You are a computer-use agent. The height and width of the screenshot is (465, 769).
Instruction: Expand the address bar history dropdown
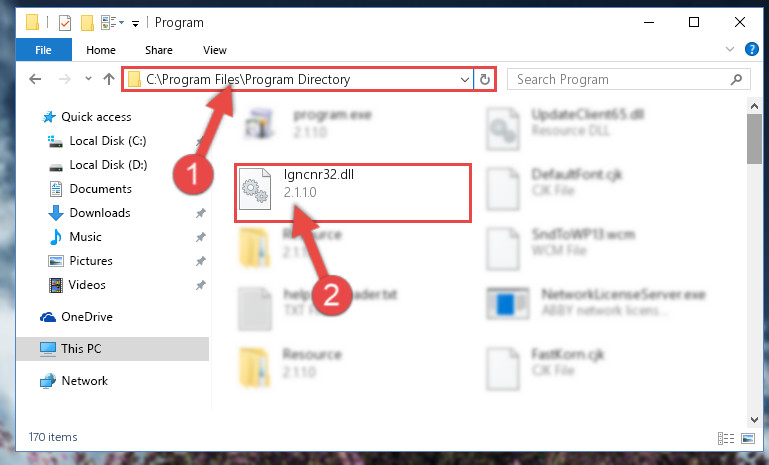464,79
